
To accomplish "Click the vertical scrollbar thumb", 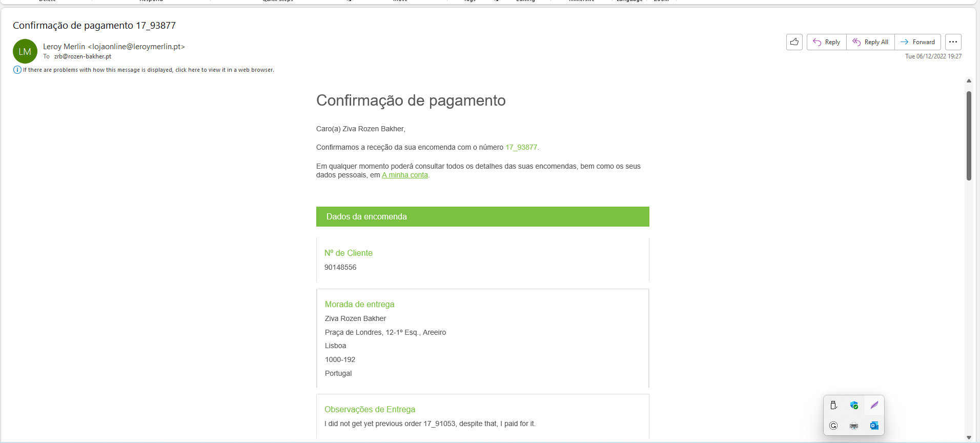I will tap(969, 136).
